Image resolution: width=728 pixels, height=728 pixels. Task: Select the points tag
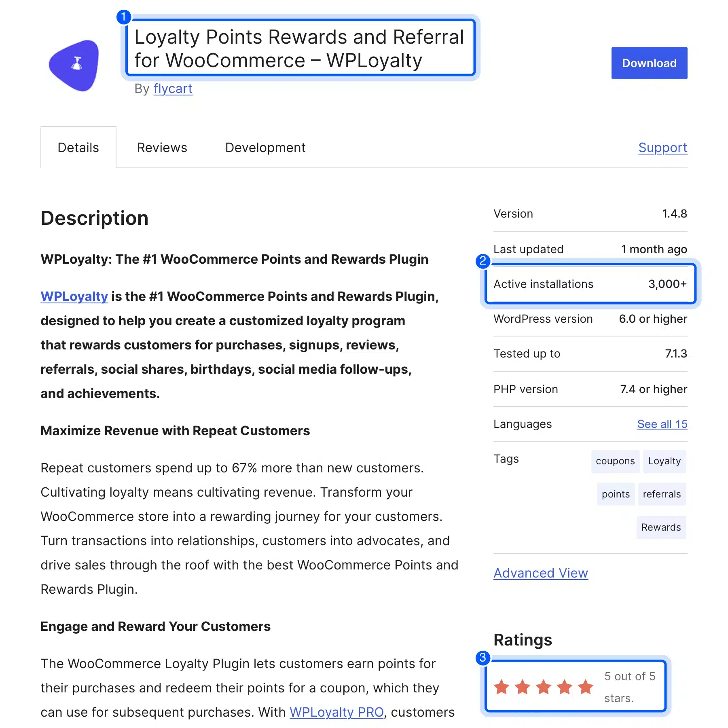tap(616, 494)
